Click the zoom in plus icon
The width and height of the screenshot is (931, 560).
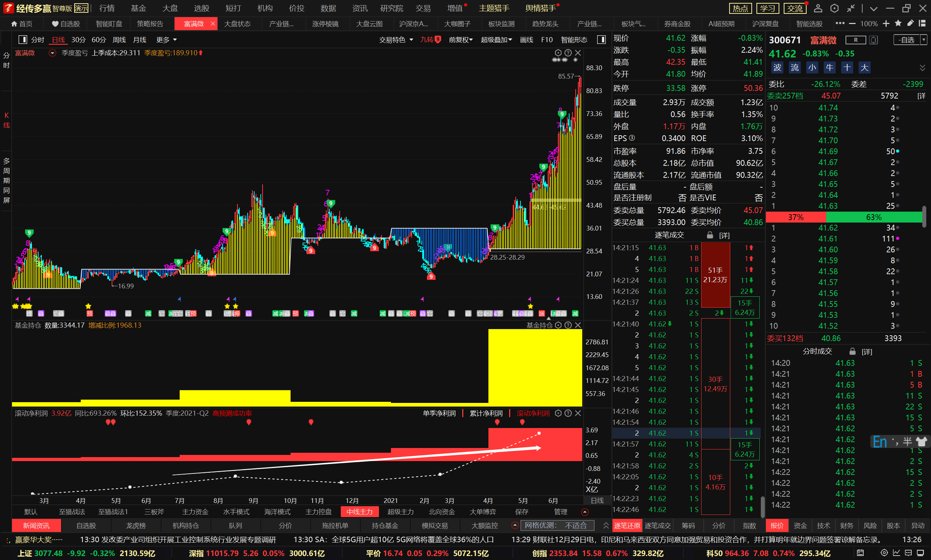(x=886, y=24)
